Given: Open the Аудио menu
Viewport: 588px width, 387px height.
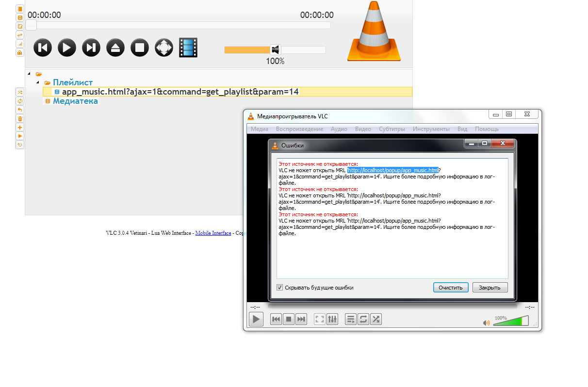Looking at the screenshot, I should pyautogui.click(x=339, y=129).
